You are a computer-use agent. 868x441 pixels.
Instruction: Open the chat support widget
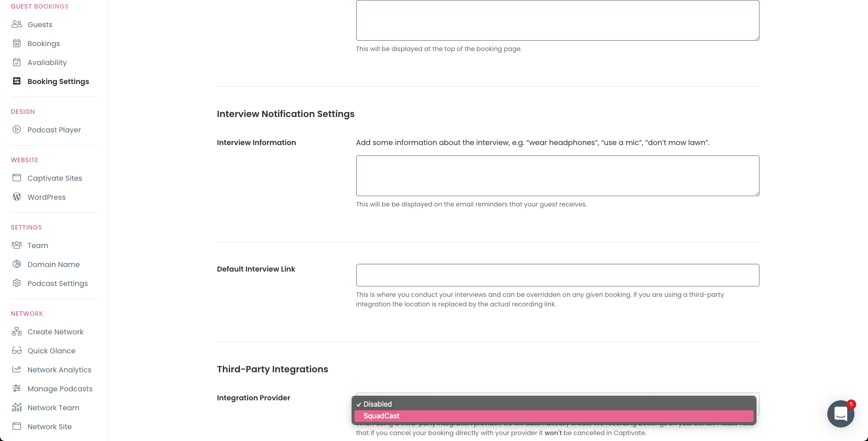pos(840,413)
